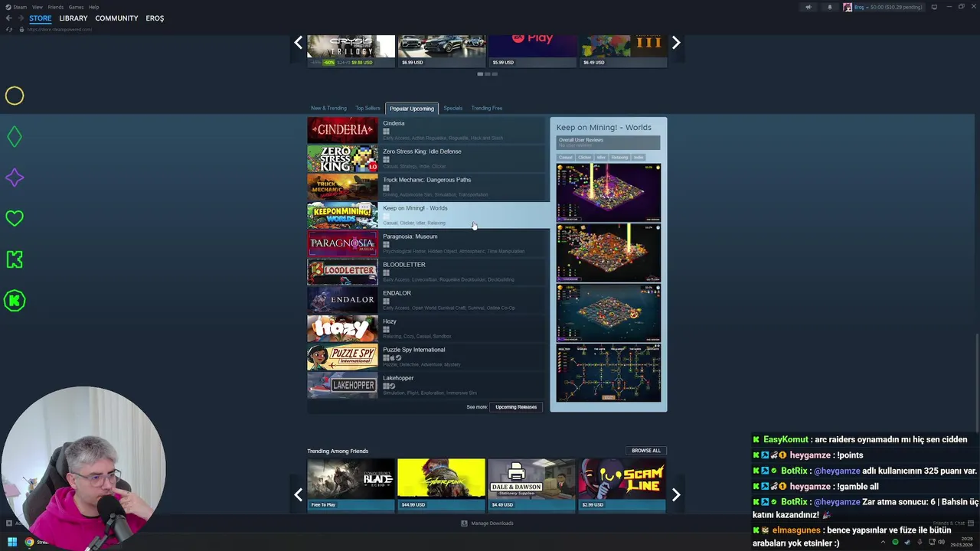Open the Steam announcements megaphone icon

(x=808, y=7)
